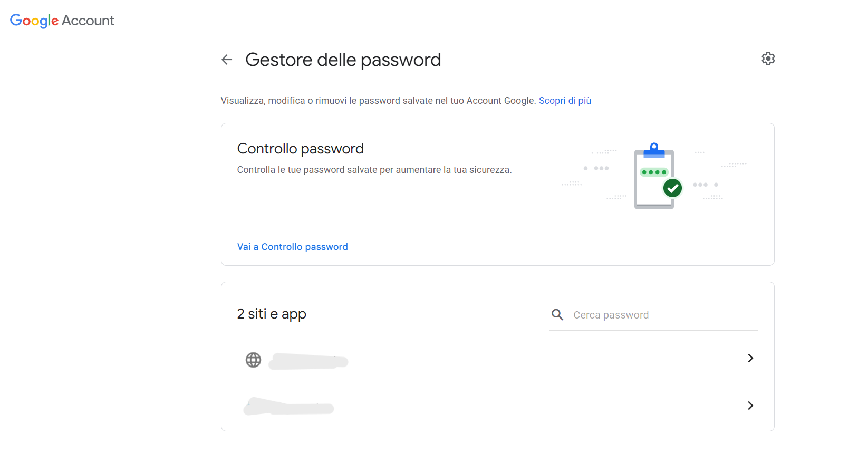This screenshot has height=453, width=868.
Task: Expand the second saved site using its chevron
Action: [x=750, y=406]
